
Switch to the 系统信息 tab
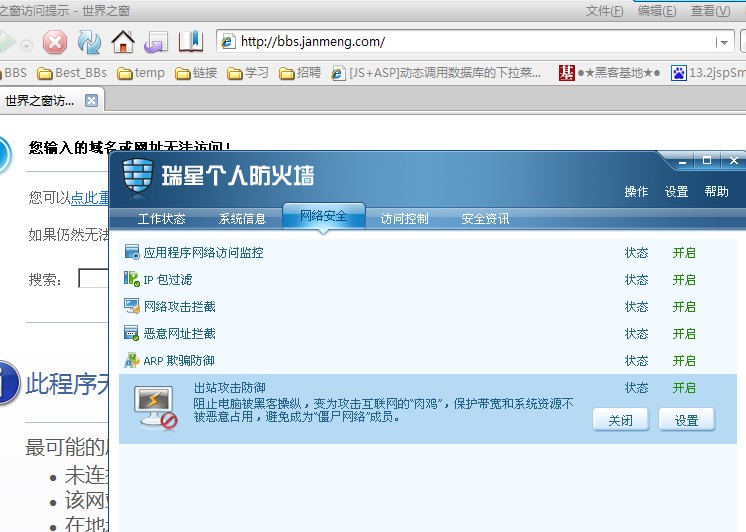(x=242, y=219)
